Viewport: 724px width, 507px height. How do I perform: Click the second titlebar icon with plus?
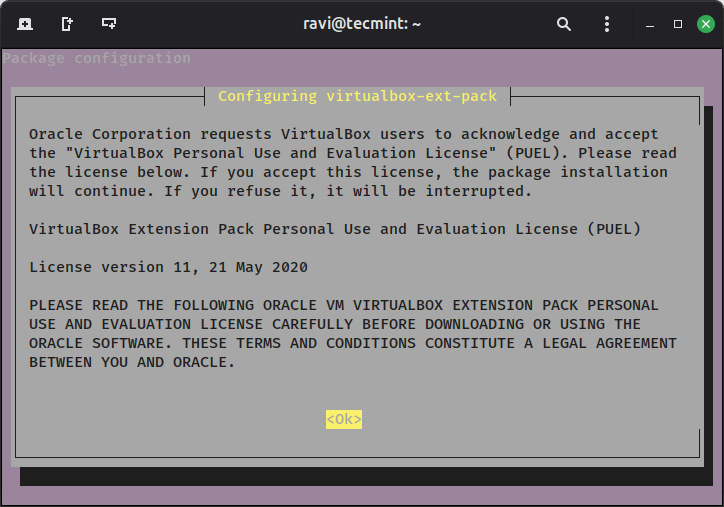tap(66, 23)
